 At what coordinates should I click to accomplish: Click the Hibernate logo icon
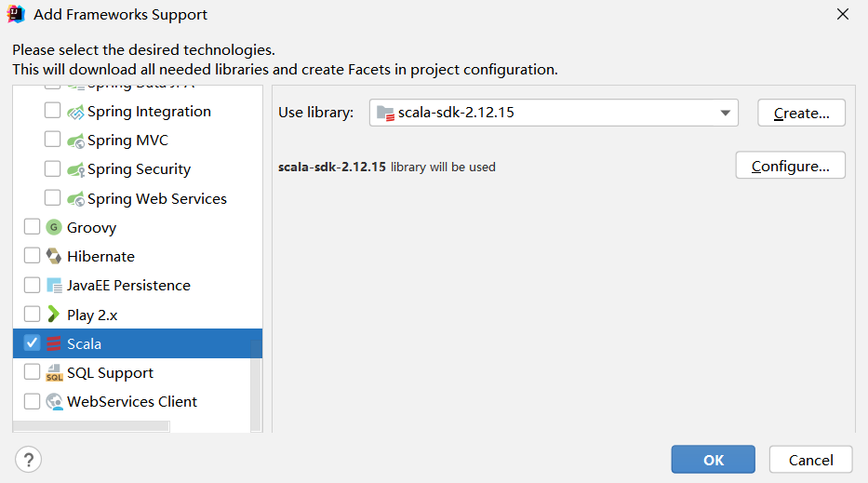click(54, 256)
